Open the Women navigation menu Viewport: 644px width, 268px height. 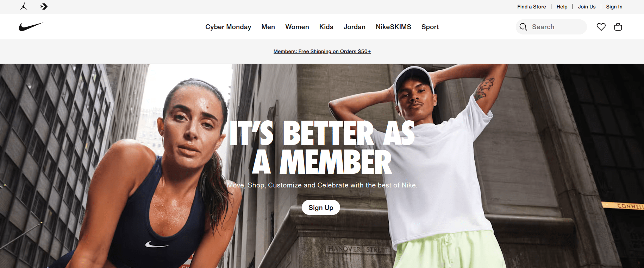(x=297, y=27)
